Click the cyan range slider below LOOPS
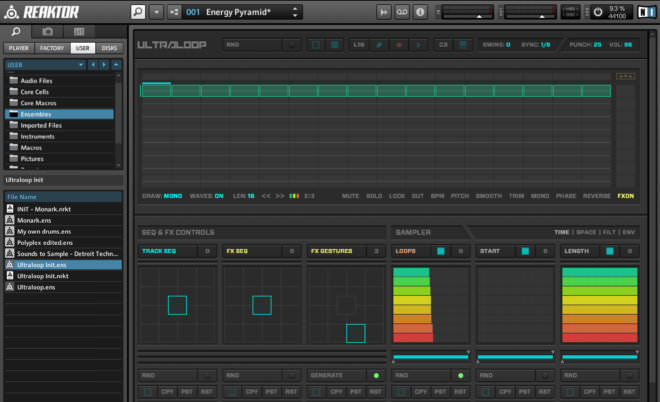 tap(431, 357)
